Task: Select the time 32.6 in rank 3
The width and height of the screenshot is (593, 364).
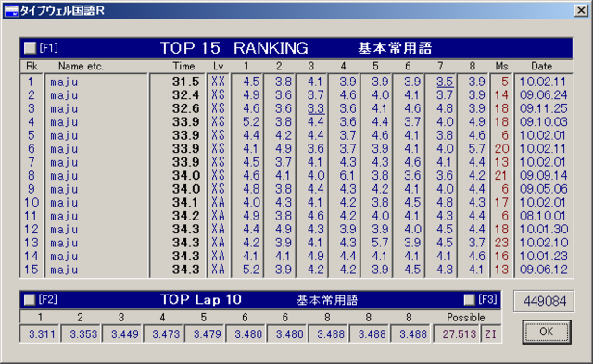Action: [x=185, y=108]
